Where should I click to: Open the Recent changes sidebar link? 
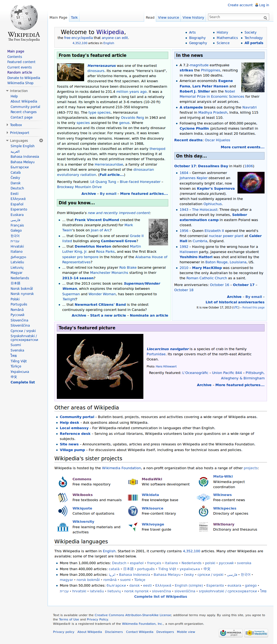[24, 112]
